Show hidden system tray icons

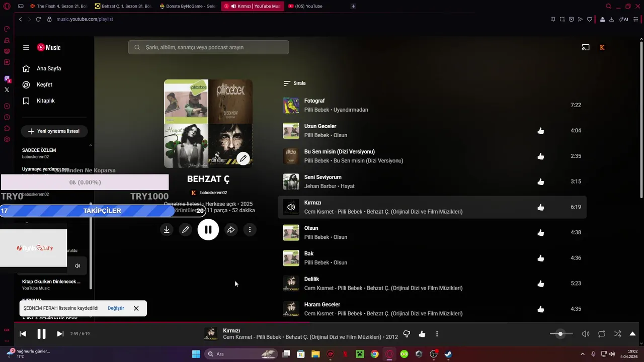point(583,354)
